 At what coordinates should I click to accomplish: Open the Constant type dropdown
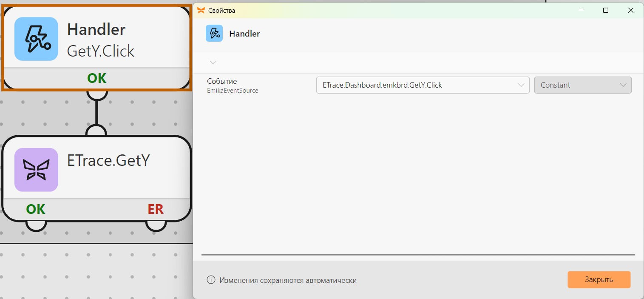583,85
